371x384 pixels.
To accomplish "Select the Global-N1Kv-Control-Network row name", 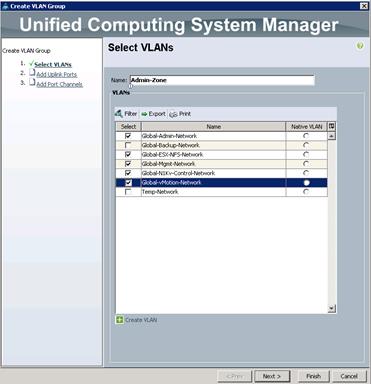I will (x=178, y=173).
